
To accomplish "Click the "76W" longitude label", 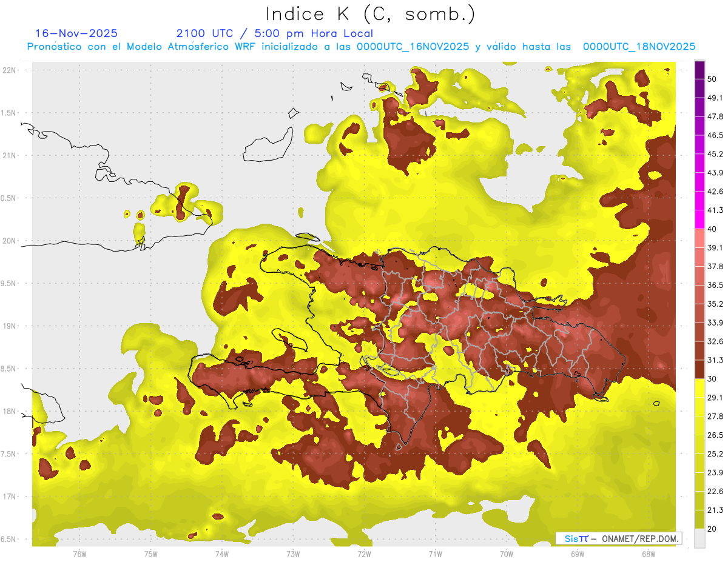I will click(79, 554).
